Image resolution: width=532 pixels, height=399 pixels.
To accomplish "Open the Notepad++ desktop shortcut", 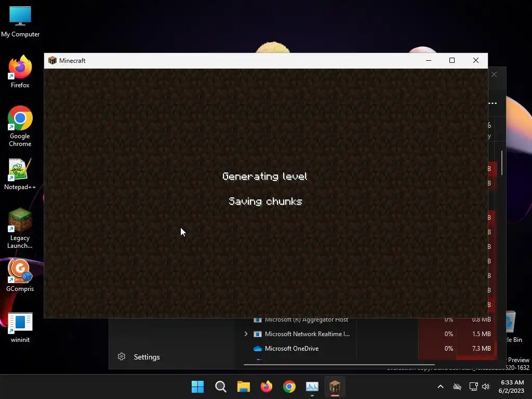I will click(x=20, y=174).
